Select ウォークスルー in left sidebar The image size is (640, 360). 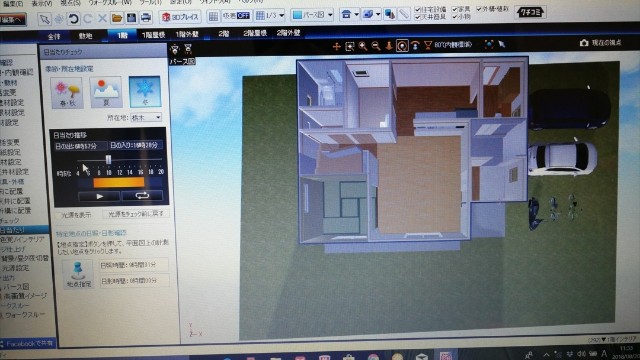[24, 315]
